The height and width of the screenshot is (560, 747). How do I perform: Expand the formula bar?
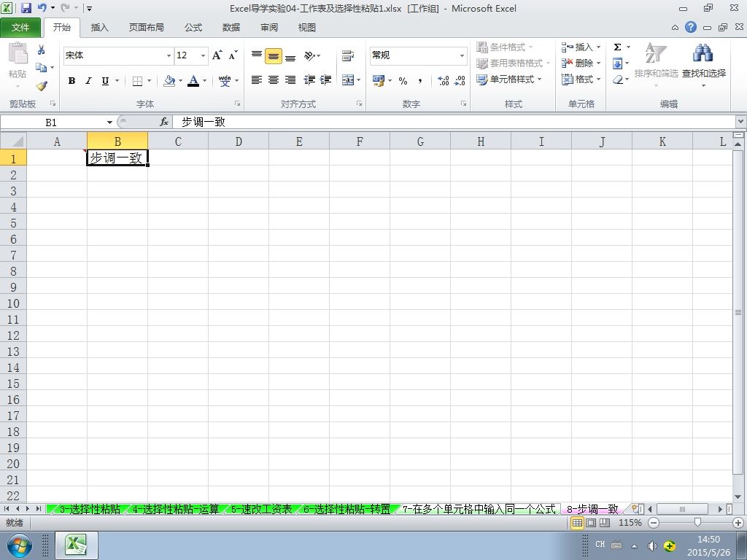point(741,122)
